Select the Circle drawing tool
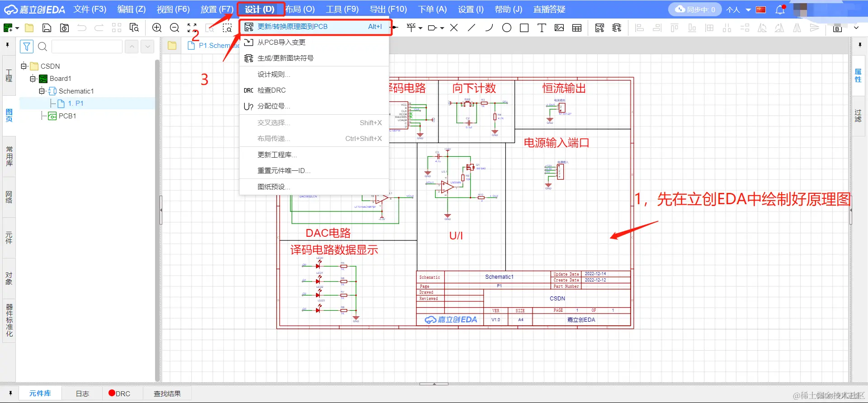 tap(507, 28)
